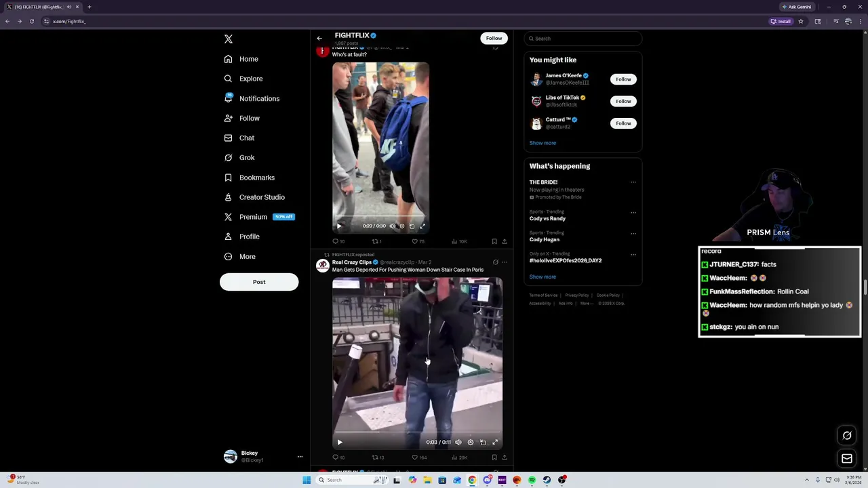
Task: Toggle picture-in-picture on Paris staircase video
Action: tap(483, 442)
